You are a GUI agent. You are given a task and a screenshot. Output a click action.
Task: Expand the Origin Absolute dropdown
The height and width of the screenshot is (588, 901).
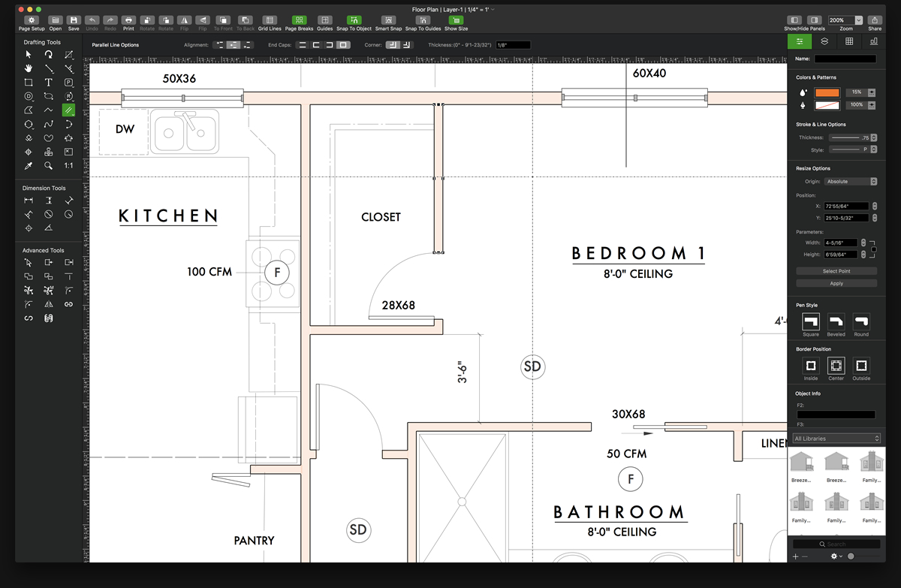851,182
